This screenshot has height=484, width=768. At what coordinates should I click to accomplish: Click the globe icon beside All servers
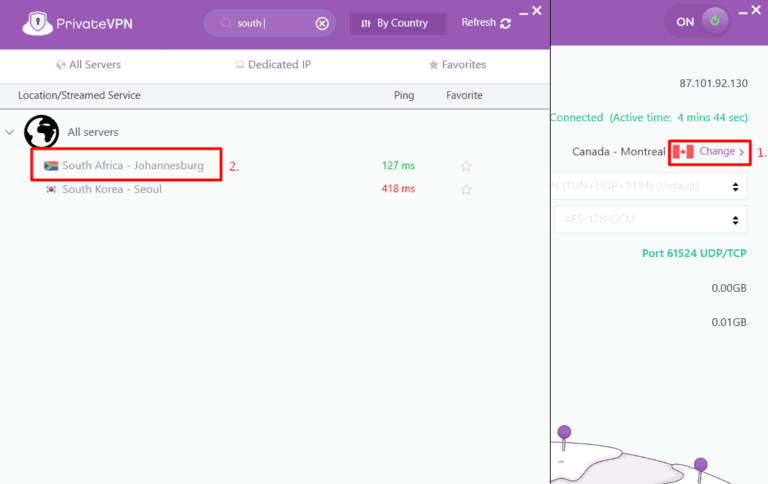point(41,132)
